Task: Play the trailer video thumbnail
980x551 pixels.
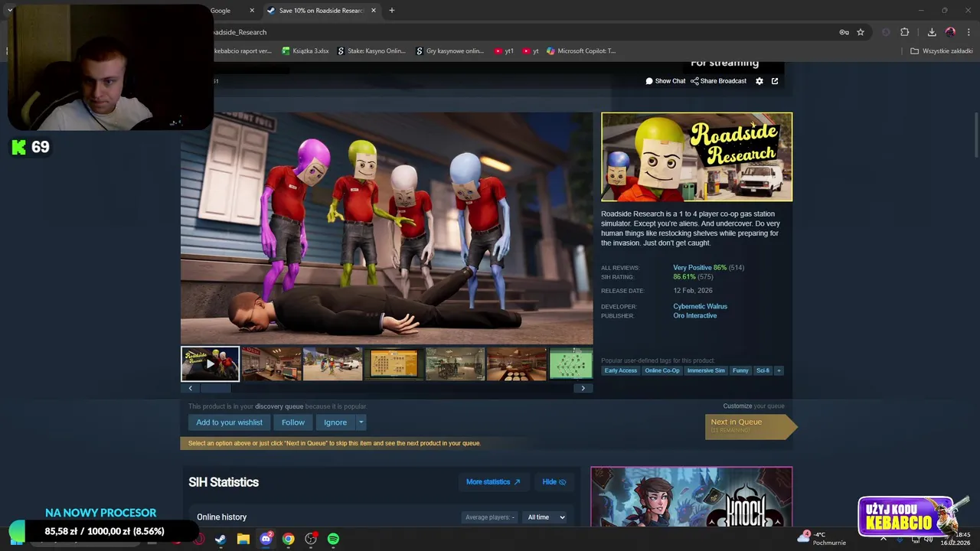Action: 210,364
